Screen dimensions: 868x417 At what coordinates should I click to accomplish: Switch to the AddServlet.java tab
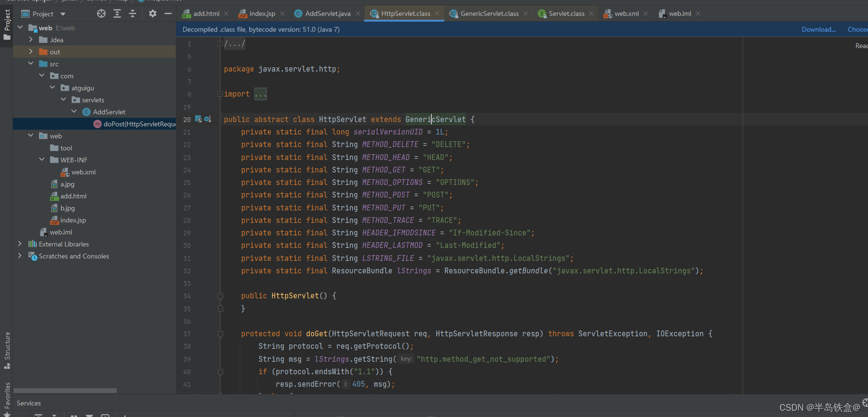tap(328, 13)
